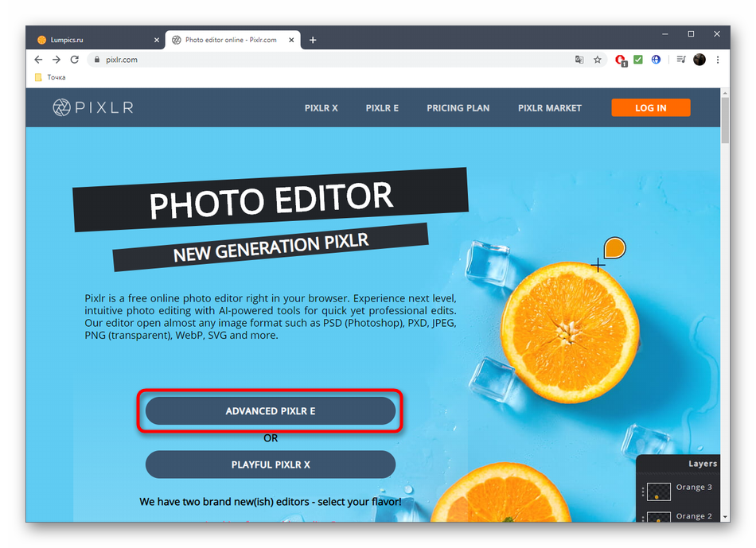Screen dimensions: 756x548
Task: Open the browser profile avatar
Action: [x=699, y=60]
